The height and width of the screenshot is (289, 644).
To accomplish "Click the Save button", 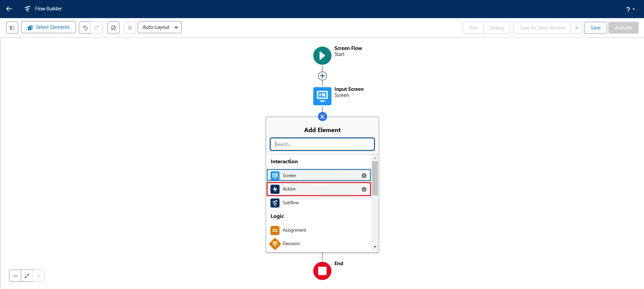I will click(x=595, y=28).
